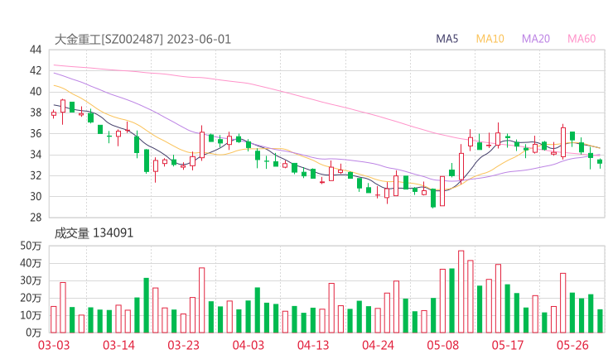Click the MA60 legend label

click(x=582, y=39)
